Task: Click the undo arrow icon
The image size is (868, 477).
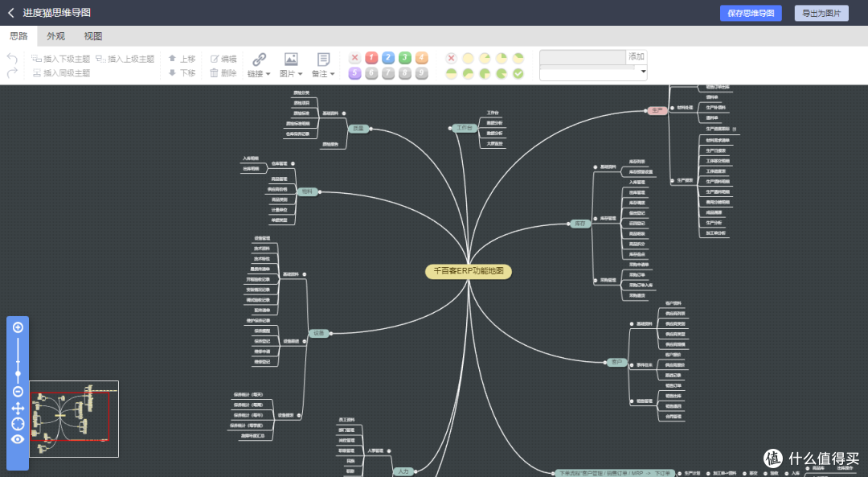Action: pyautogui.click(x=12, y=58)
